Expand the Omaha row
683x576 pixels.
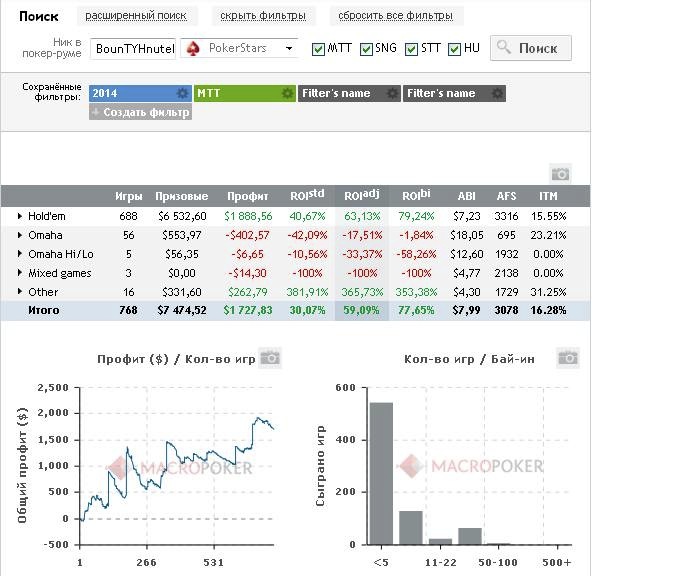point(20,235)
